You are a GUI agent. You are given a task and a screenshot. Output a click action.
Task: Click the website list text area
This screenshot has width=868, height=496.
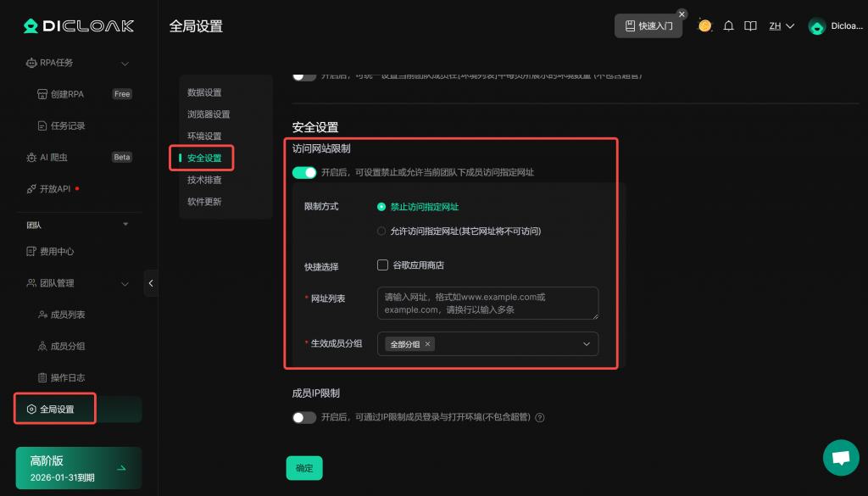pos(487,303)
